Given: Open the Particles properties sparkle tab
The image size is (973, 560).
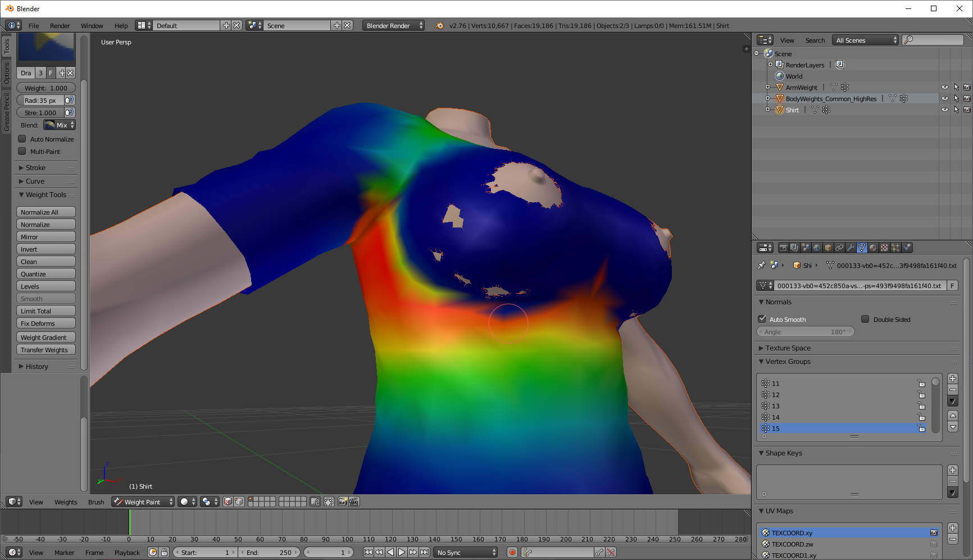Looking at the screenshot, I should pos(896,248).
